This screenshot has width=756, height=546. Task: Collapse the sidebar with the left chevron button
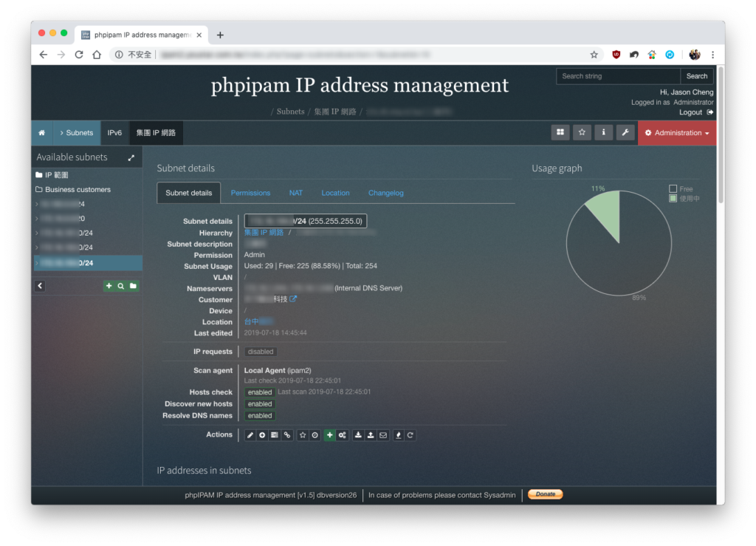(40, 286)
